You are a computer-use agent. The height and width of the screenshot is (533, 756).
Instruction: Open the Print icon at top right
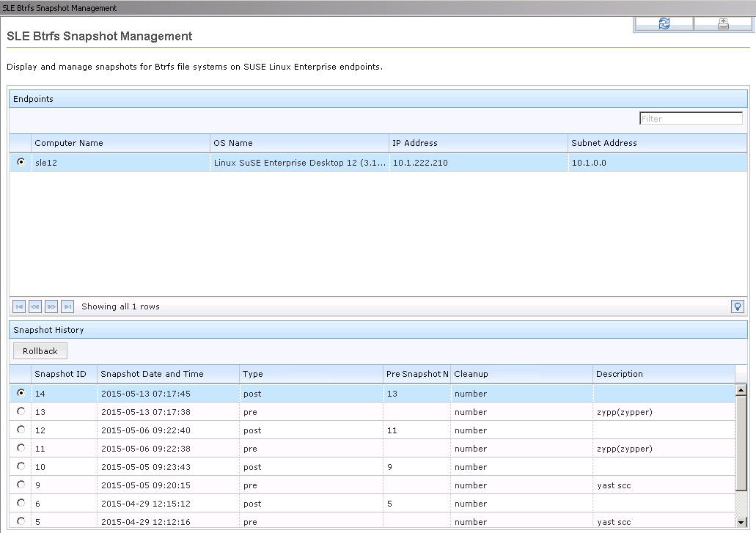click(x=722, y=23)
